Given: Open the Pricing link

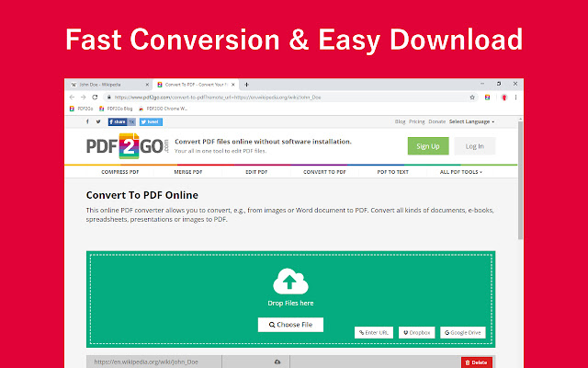Looking at the screenshot, I should (416, 121).
